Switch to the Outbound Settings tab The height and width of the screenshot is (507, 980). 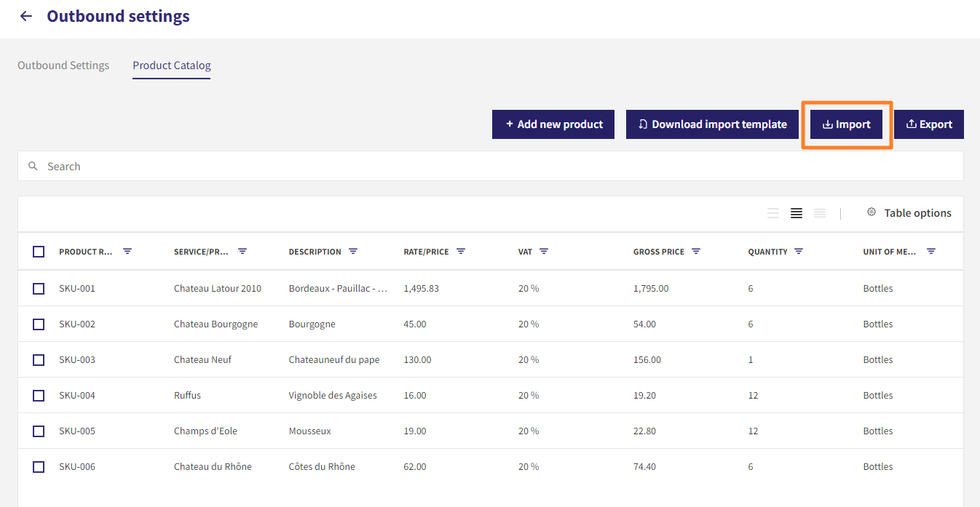63,65
